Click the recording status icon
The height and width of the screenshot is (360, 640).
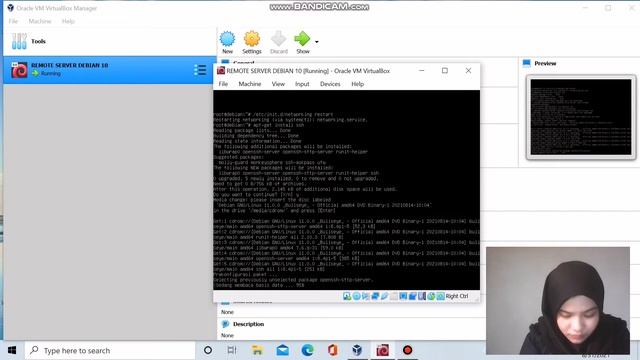[x=412, y=296]
